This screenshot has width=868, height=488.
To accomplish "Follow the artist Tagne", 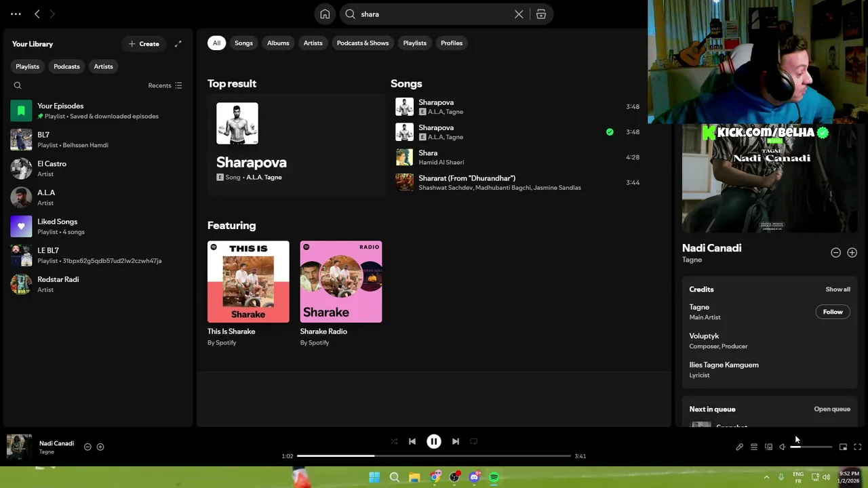I will tap(833, 312).
